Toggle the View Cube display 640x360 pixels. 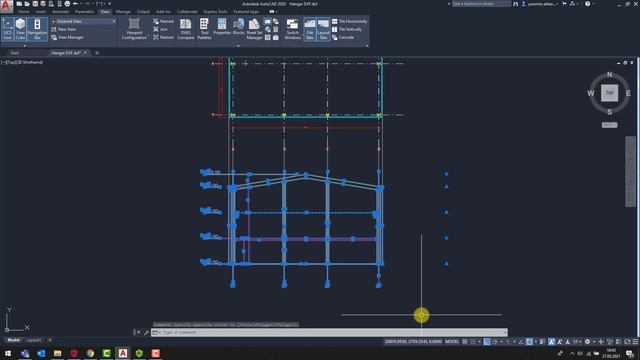point(20,29)
